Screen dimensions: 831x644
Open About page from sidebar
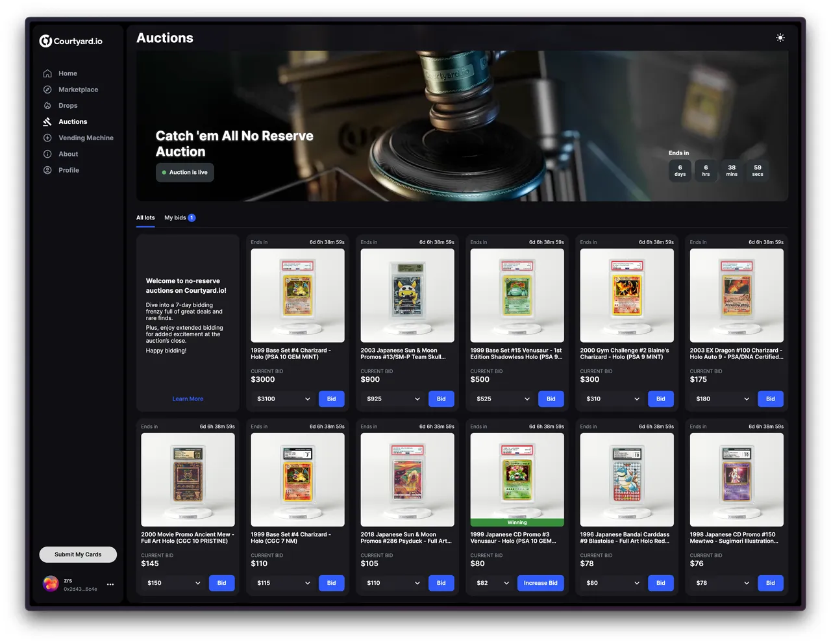68,154
